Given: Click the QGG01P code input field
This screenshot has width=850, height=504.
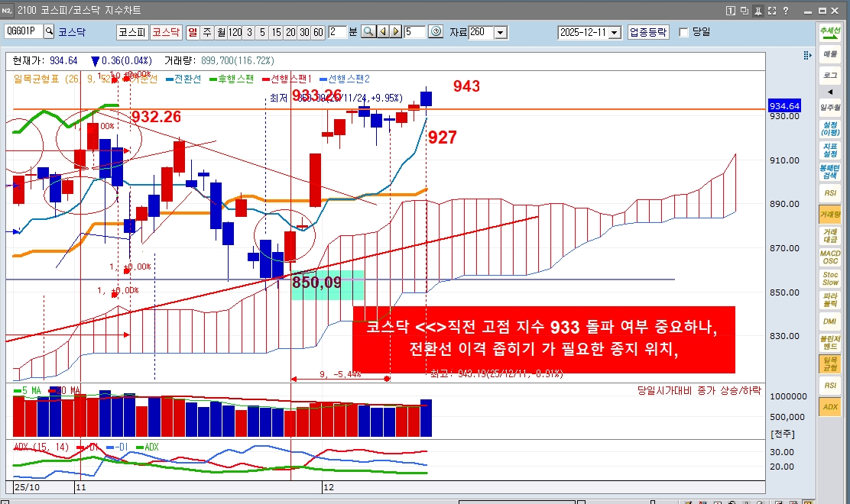Looking at the screenshot, I should [x=24, y=31].
